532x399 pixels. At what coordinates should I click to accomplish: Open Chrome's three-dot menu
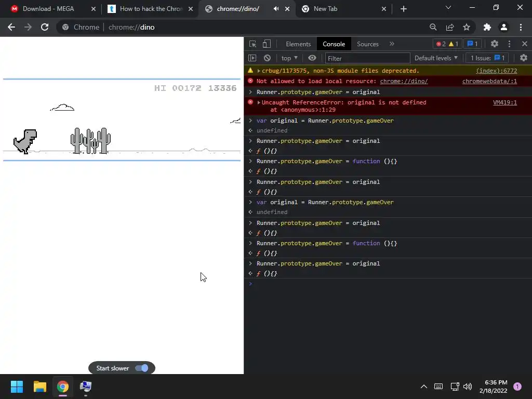click(x=521, y=27)
